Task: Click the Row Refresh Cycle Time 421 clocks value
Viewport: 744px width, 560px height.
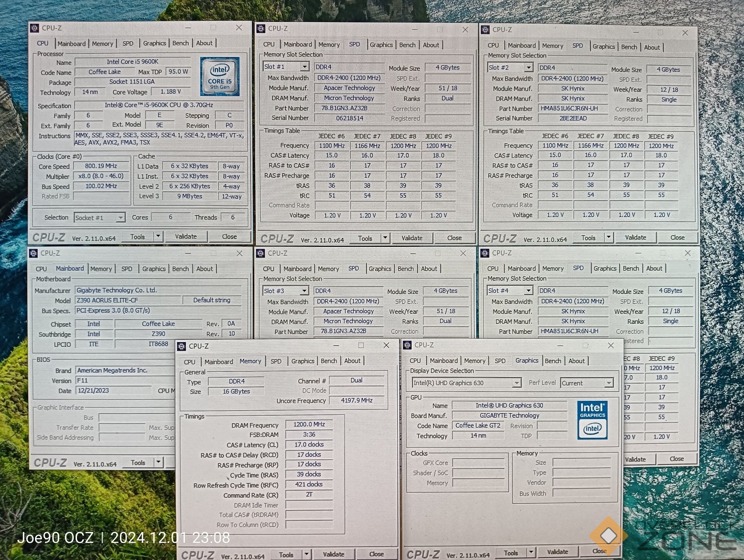Action: (x=309, y=484)
